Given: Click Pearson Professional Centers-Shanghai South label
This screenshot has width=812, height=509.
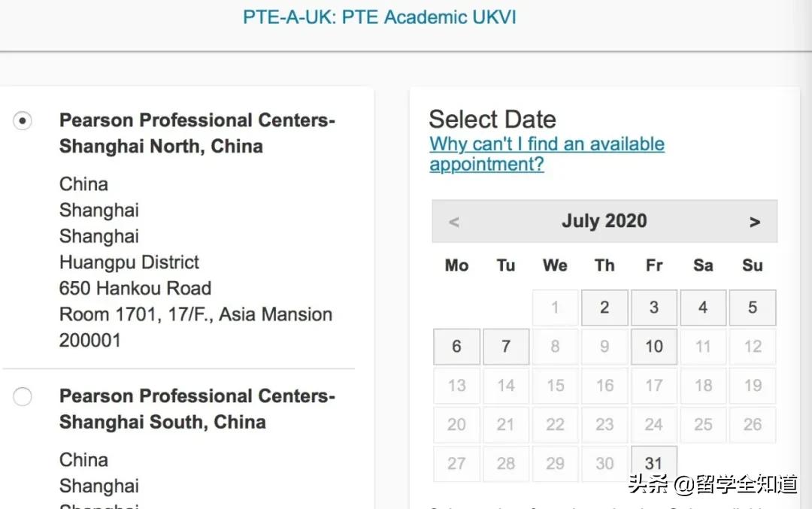Looking at the screenshot, I should (x=197, y=409).
